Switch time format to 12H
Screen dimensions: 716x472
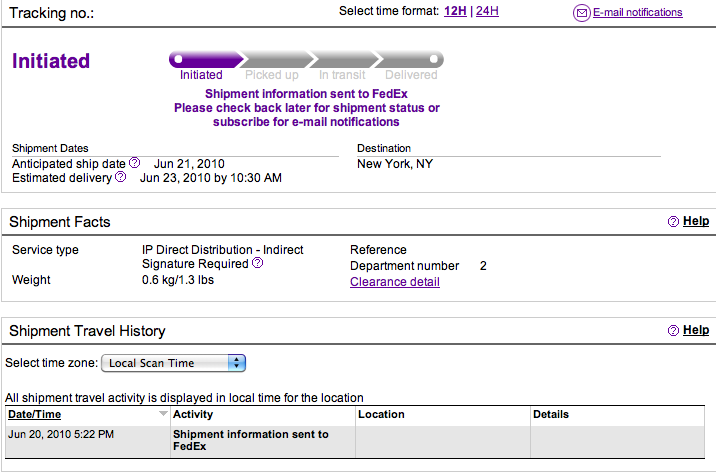tap(455, 11)
